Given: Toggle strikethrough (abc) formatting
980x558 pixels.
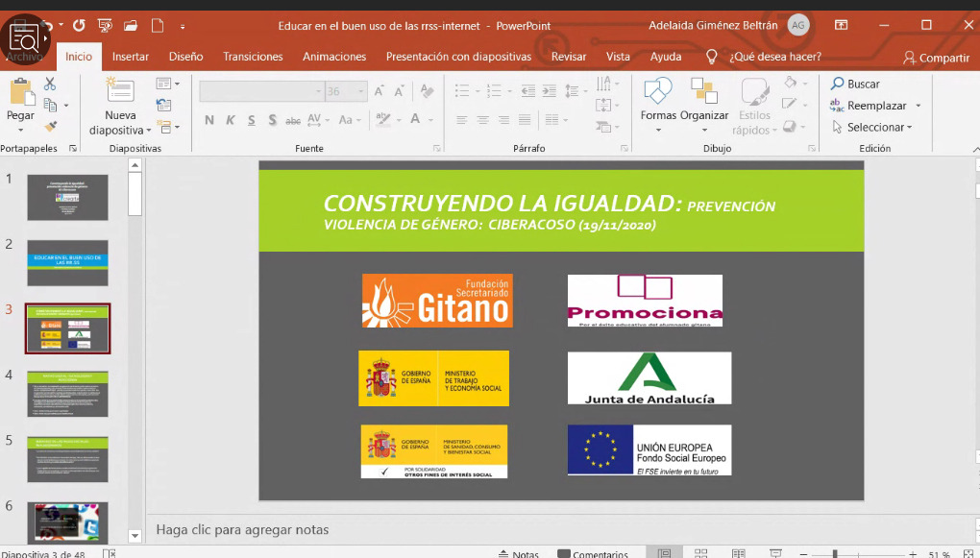Looking at the screenshot, I should point(293,121).
